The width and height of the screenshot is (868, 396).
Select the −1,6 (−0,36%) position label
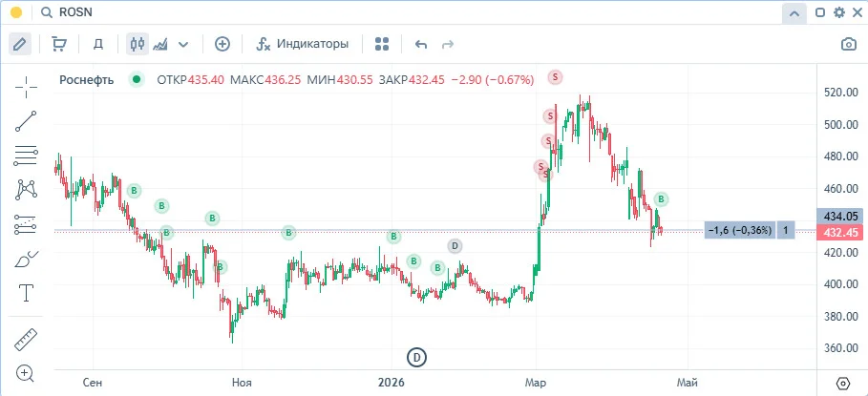pyautogui.click(x=740, y=230)
